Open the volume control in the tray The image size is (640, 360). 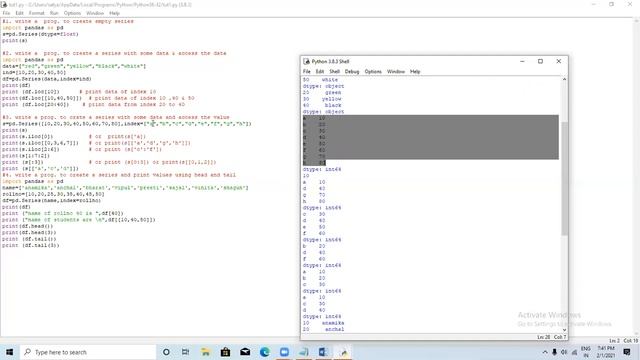coord(564,352)
